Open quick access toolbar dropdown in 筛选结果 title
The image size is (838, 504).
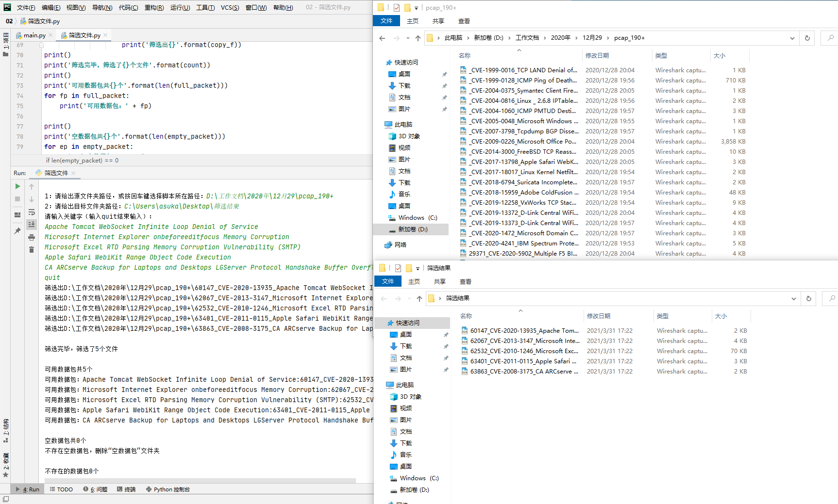(418, 268)
